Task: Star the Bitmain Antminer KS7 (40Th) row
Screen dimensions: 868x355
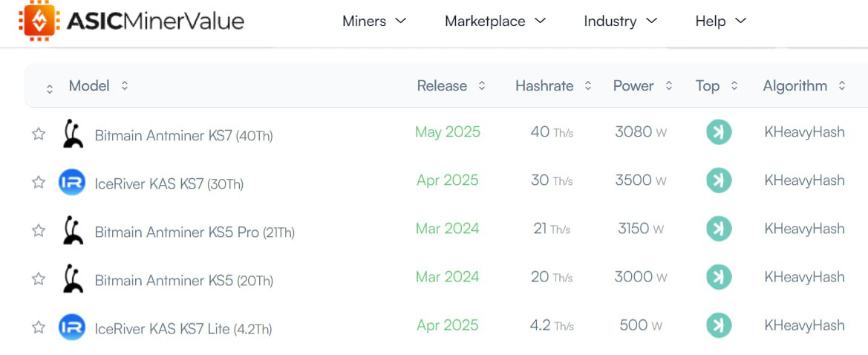Action: point(38,134)
